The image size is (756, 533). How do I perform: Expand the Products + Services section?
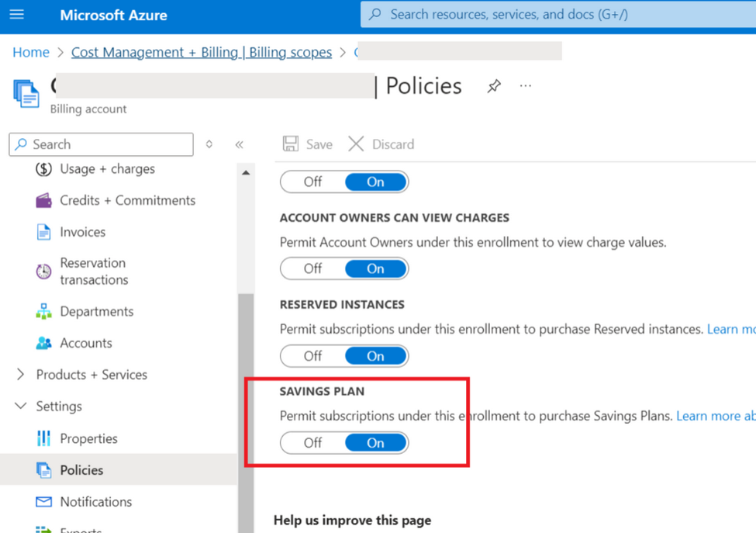coord(21,374)
